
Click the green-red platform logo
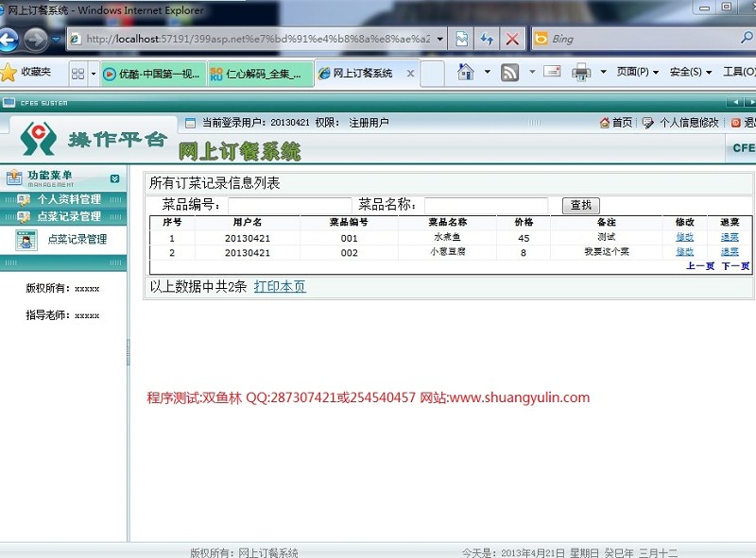pyautogui.click(x=38, y=138)
